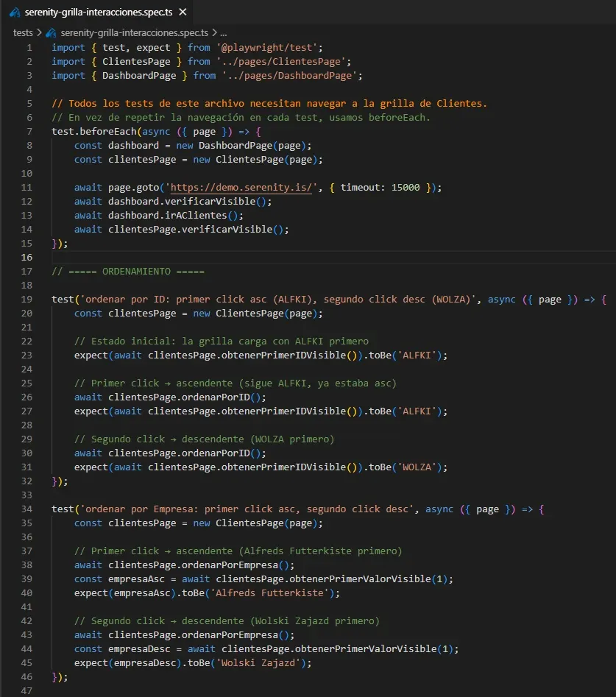Open the https://demo.serenity.is/ link
This screenshot has height=697, width=616.
click(x=241, y=187)
